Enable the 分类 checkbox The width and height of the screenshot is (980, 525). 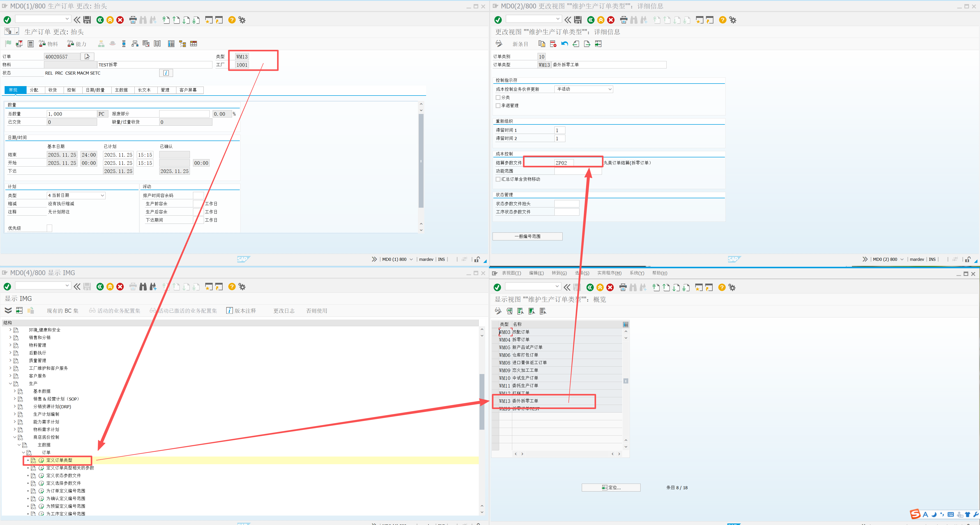coord(498,97)
